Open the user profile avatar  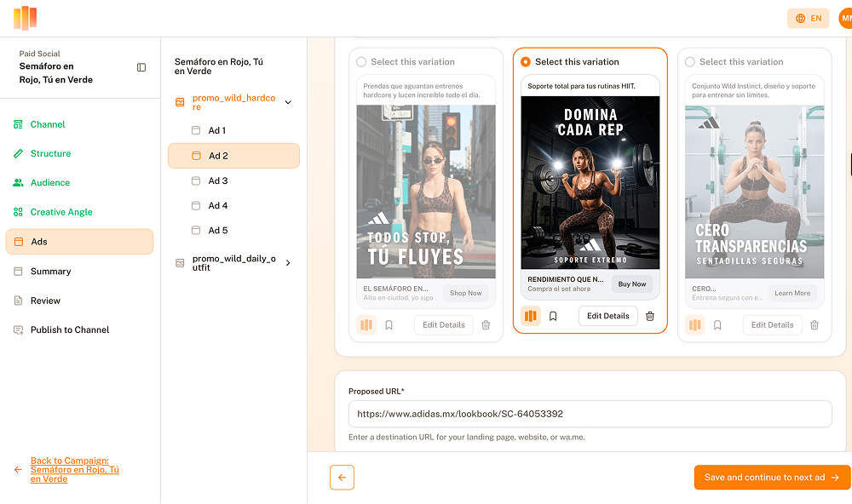point(845,19)
